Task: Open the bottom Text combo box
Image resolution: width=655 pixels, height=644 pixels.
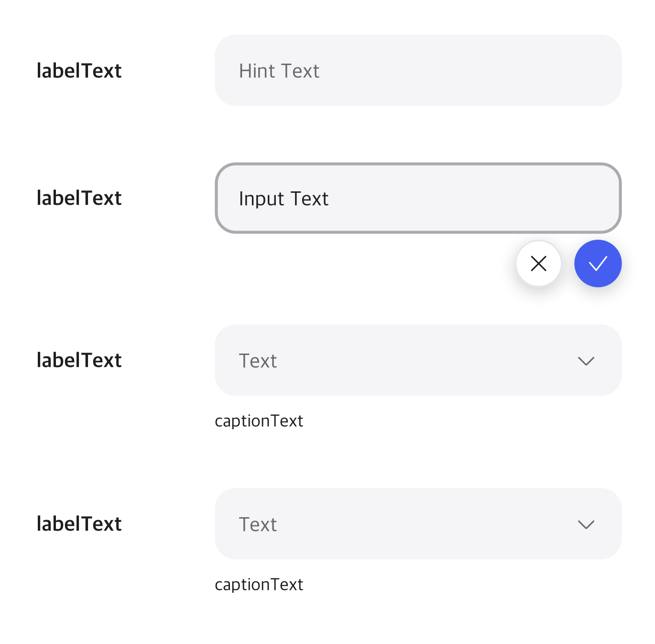Action: pyautogui.click(x=418, y=524)
